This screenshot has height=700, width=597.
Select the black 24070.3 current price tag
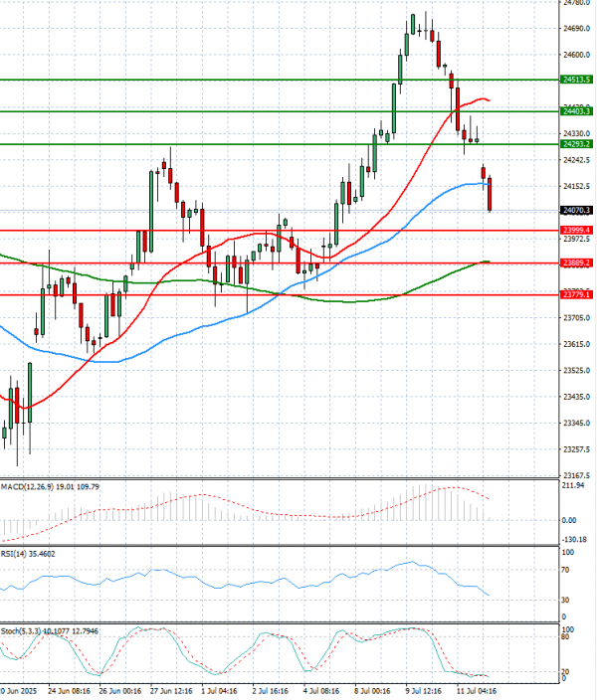coord(576,210)
